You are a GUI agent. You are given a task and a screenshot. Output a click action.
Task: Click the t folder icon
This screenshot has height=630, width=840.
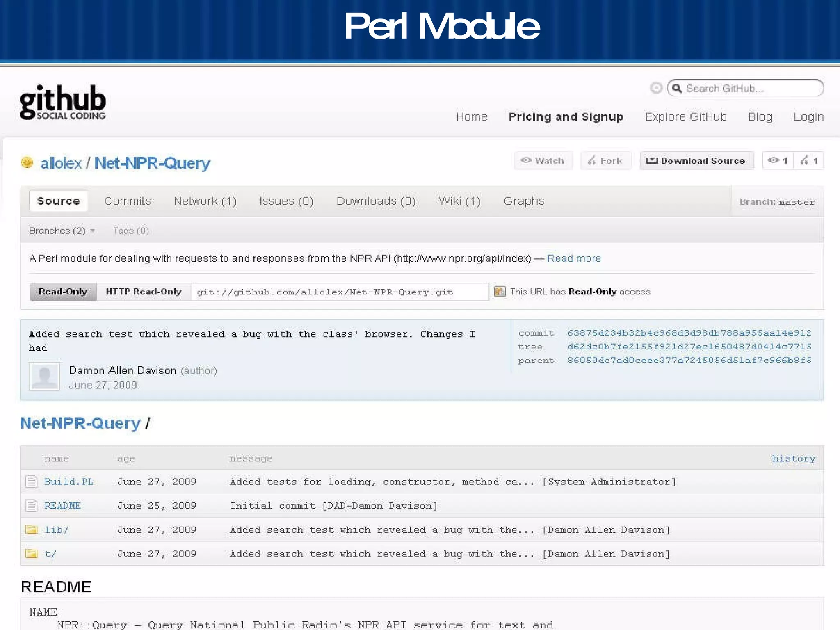32,554
